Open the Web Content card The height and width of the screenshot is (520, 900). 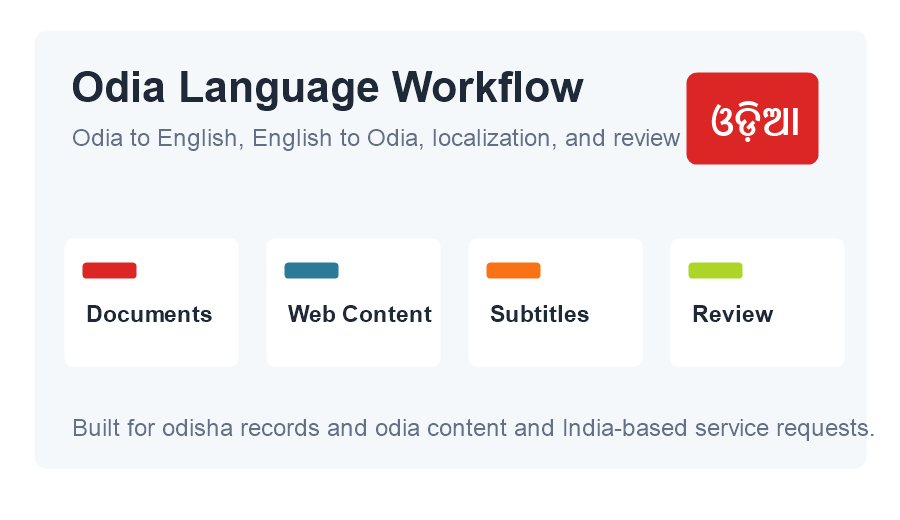(354, 302)
